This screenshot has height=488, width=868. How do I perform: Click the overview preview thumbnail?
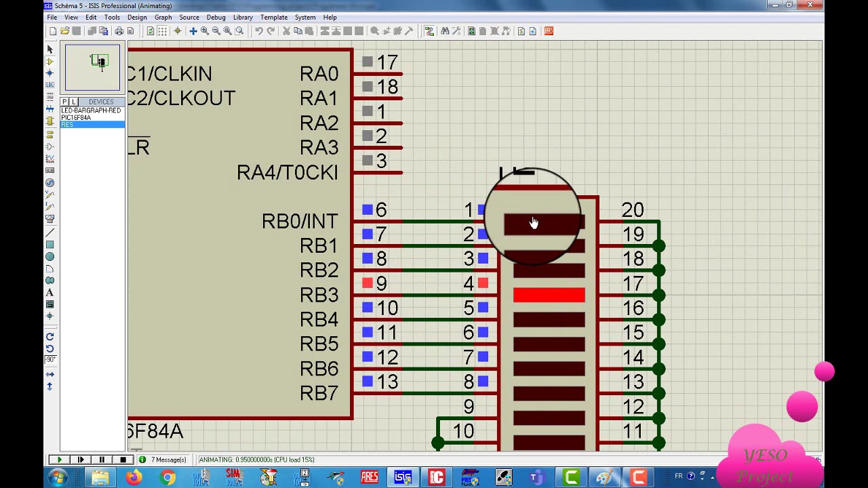(x=92, y=67)
